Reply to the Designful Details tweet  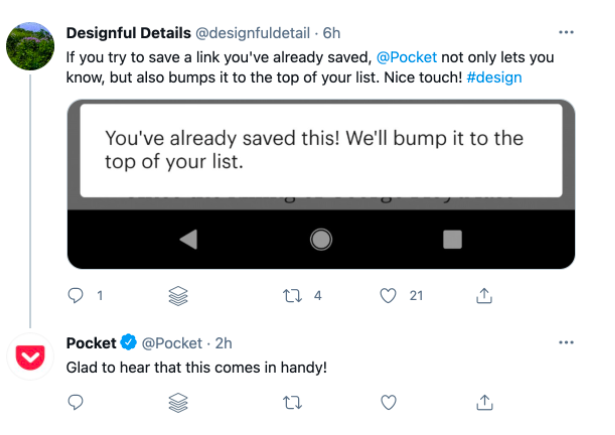(75, 296)
